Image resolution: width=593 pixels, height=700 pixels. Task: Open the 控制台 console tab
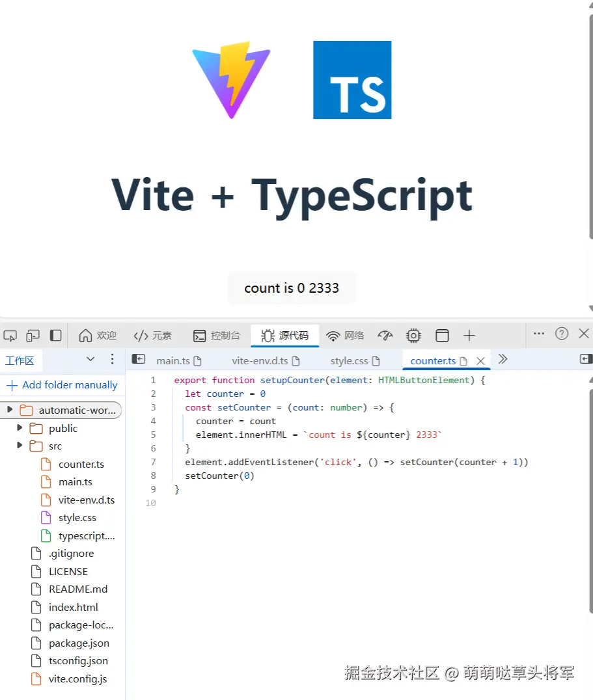(217, 335)
